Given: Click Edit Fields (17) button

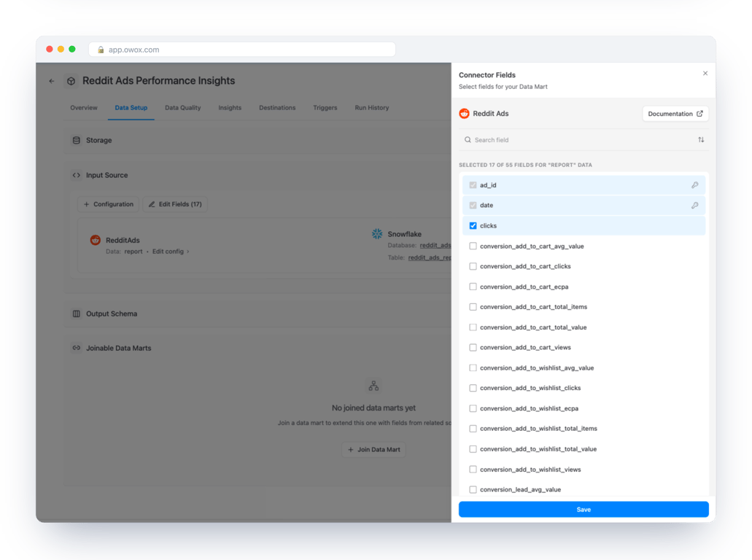Looking at the screenshot, I should click(x=175, y=204).
